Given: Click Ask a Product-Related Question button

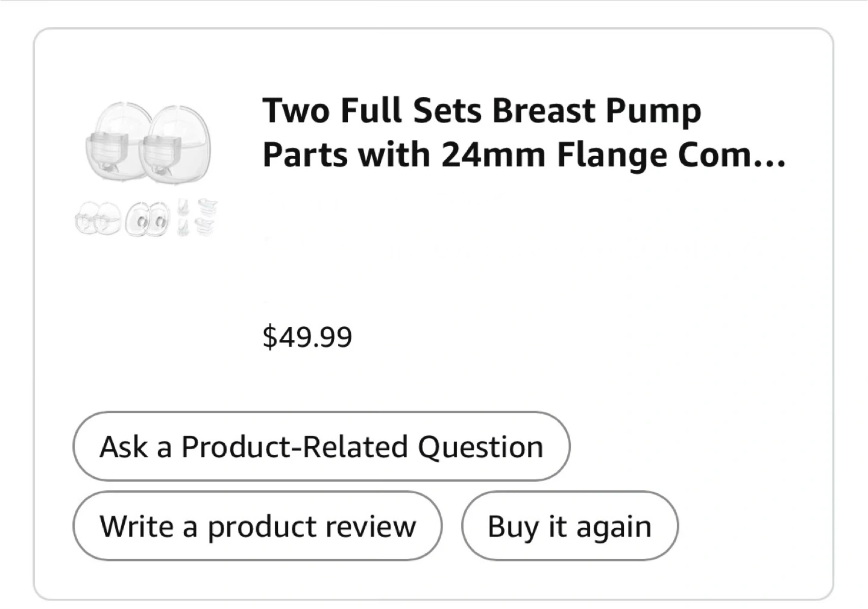Looking at the screenshot, I should click(321, 447).
